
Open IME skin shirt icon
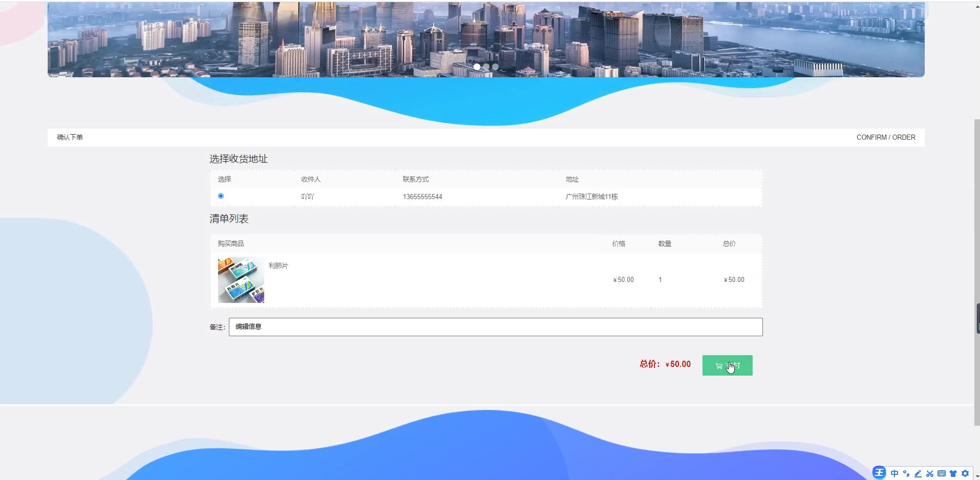pos(953,473)
